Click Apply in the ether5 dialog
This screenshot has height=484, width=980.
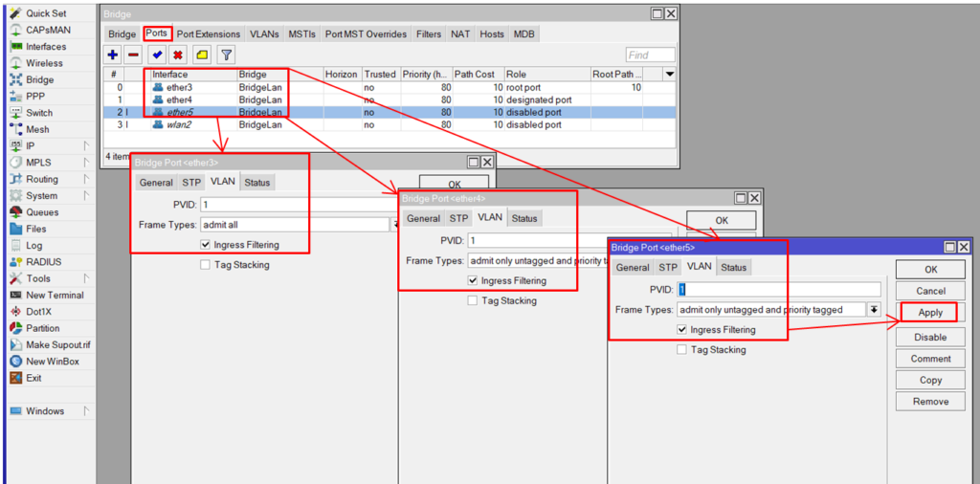(930, 313)
